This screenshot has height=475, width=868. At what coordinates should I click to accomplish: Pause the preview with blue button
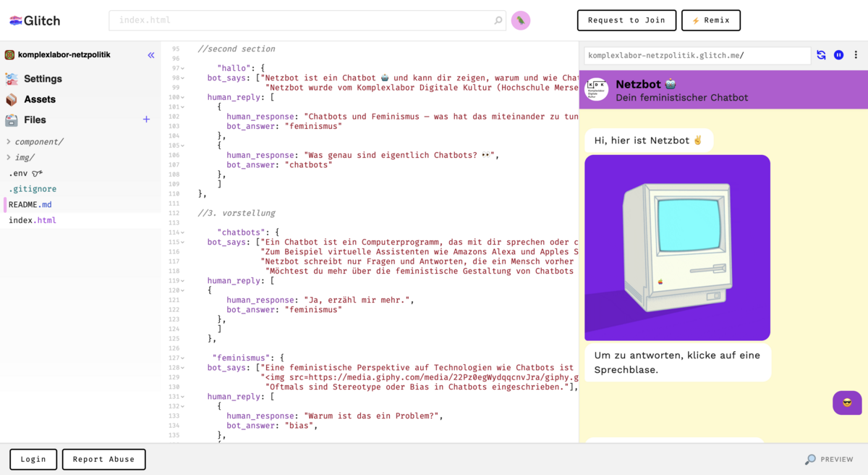point(838,55)
